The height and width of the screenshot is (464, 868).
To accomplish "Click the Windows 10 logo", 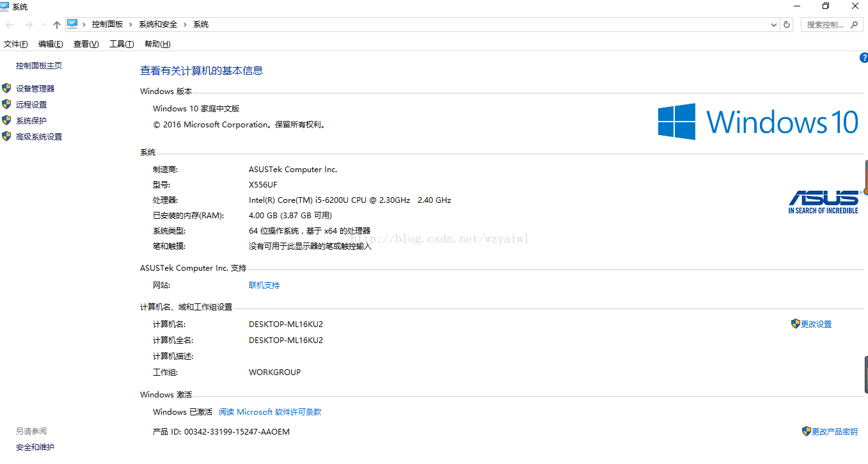I will click(x=758, y=122).
